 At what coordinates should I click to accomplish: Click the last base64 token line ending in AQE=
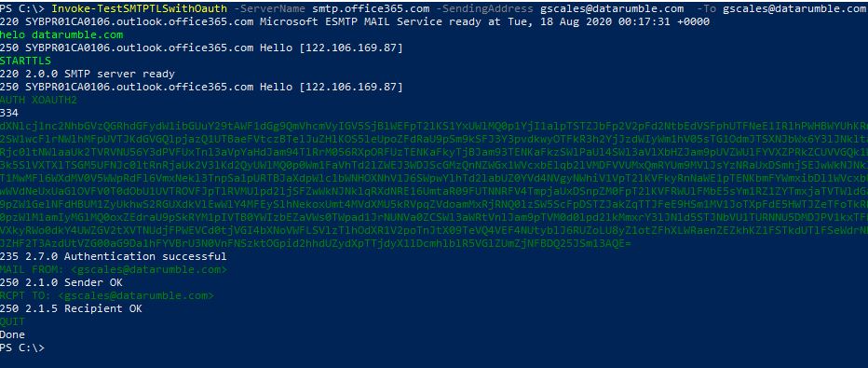pos(315,243)
